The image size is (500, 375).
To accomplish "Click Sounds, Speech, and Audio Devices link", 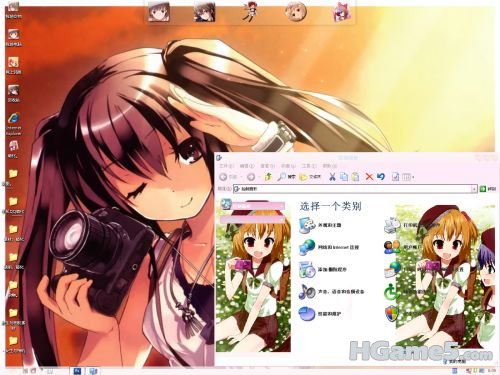I will point(341,292).
